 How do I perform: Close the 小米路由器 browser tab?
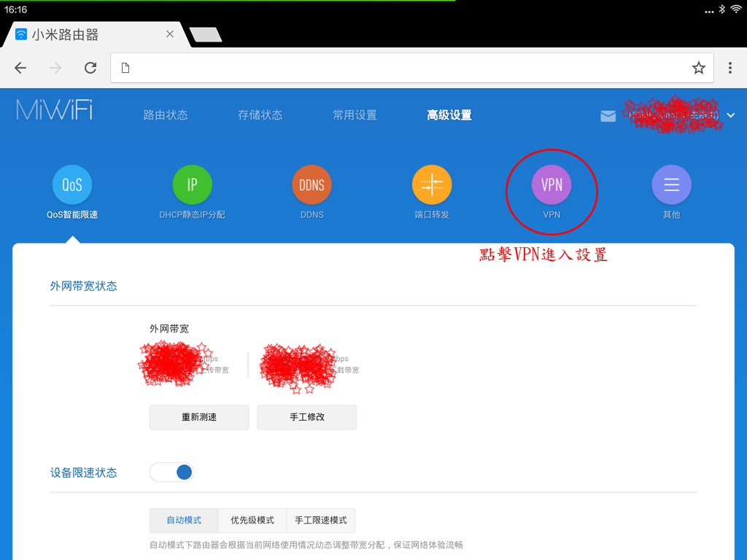pyautogui.click(x=169, y=34)
